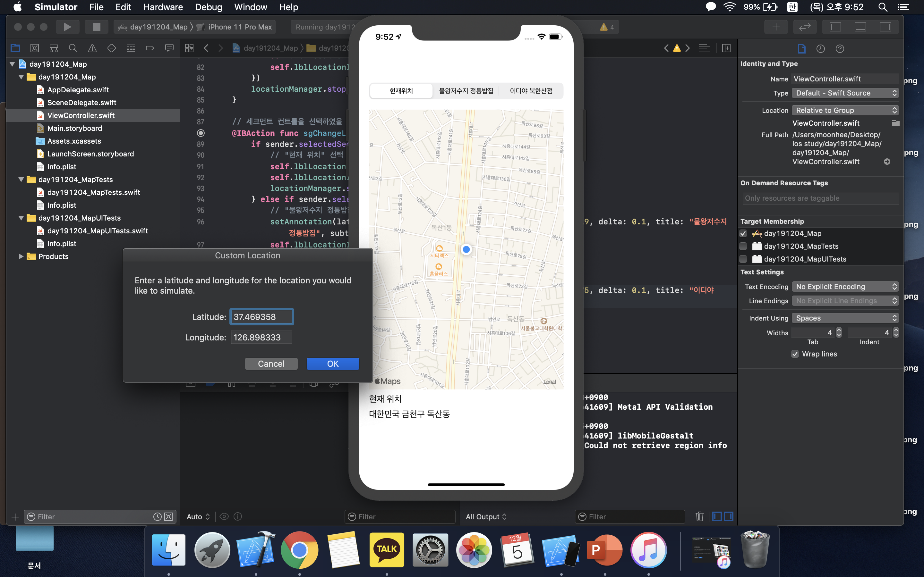Click the Stop button in Xcode toolbar
The width and height of the screenshot is (924, 577).
96,27
